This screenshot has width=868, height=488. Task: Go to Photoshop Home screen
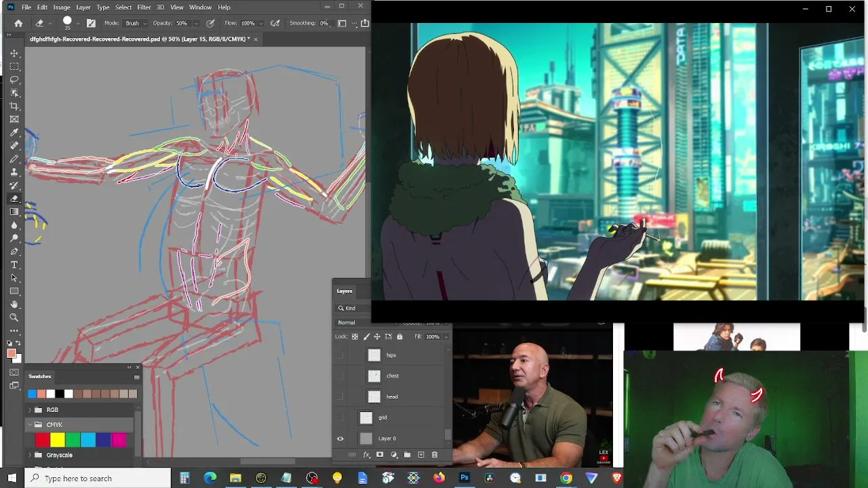click(18, 23)
